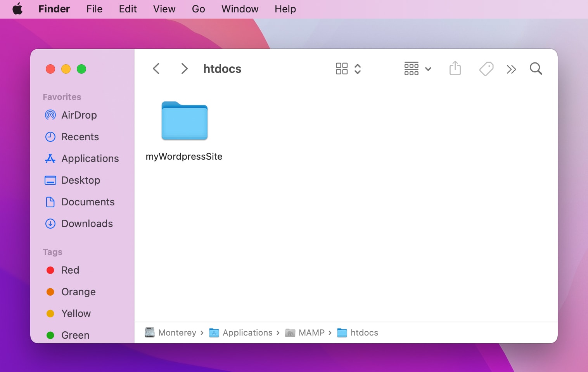Open Applications from the sidebar
This screenshot has height=372, width=588.
(x=90, y=158)
